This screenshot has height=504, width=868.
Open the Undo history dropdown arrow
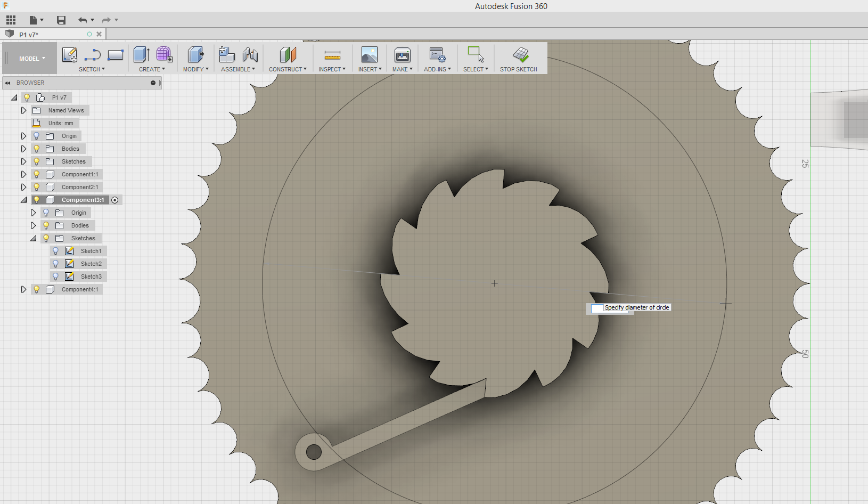[x=93, y=20]
